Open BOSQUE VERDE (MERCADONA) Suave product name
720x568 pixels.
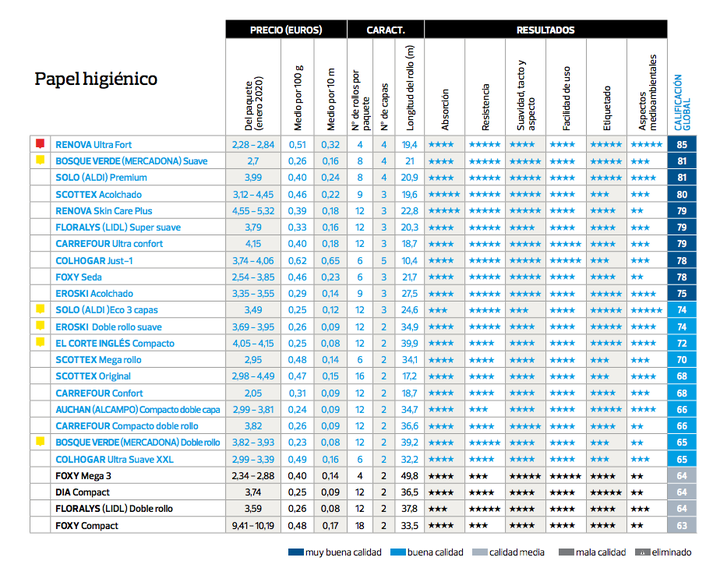pos(131,161)
